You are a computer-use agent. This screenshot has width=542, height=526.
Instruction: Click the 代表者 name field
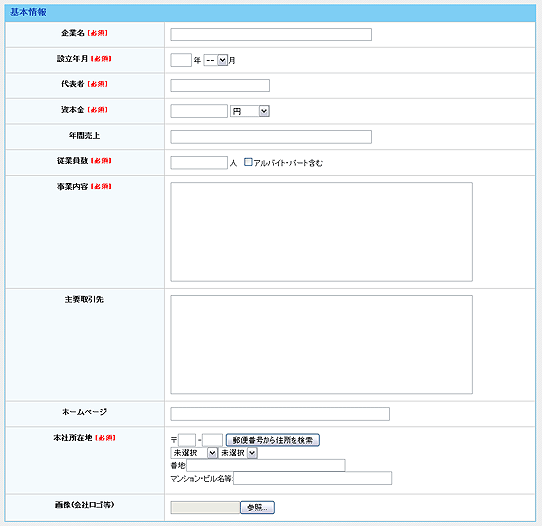tap(220, 85)
